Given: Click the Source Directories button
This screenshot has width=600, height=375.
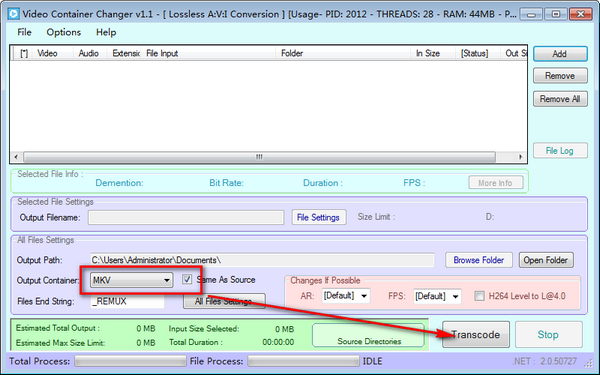Looking at the screenshot, I should [x=369, y=335].
